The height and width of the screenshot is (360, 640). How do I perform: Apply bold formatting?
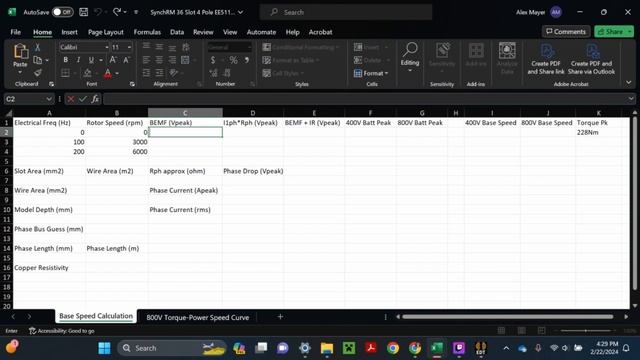pos(66,60)
